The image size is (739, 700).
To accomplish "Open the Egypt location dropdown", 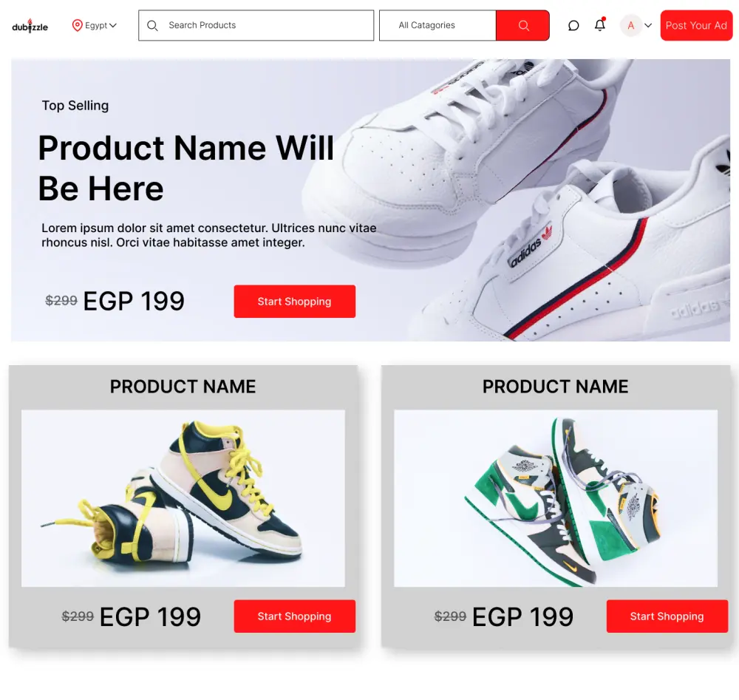I will coord(101,25).
